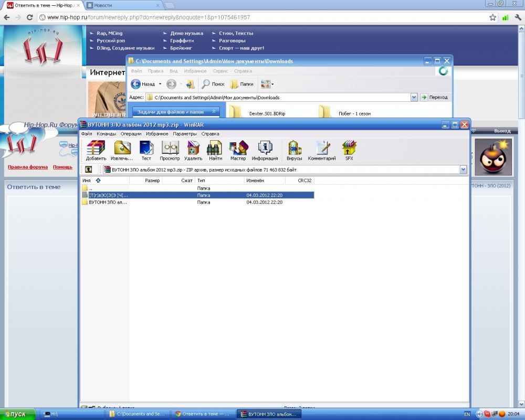Click the WinRAR Add (Добавить) icon
Screen dimensions: 525x420
96,150
